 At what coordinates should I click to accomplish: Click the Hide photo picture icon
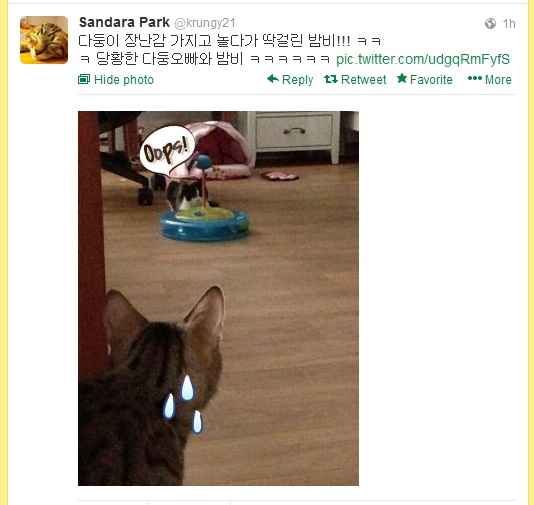click(84, 79)
